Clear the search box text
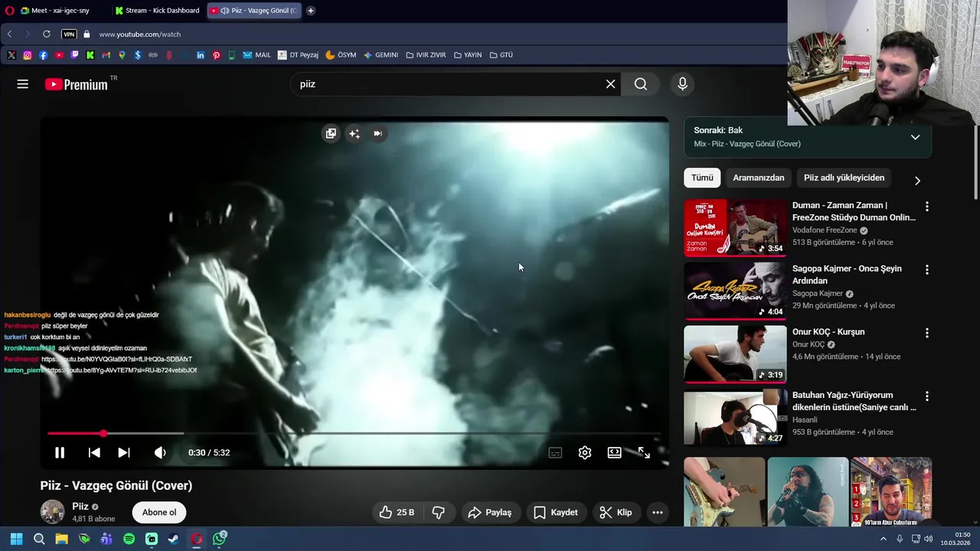980x551 pixels. click(610, 84)
